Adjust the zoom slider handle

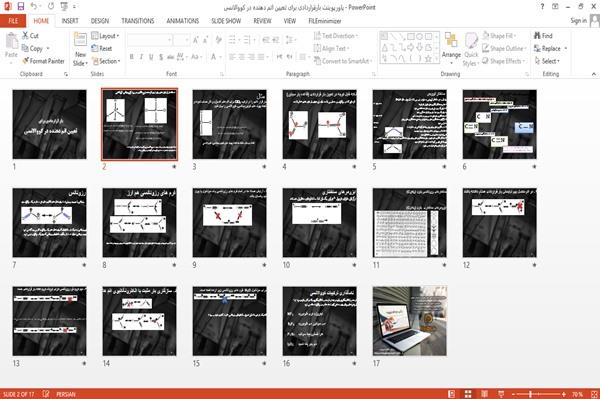(530, 394)
